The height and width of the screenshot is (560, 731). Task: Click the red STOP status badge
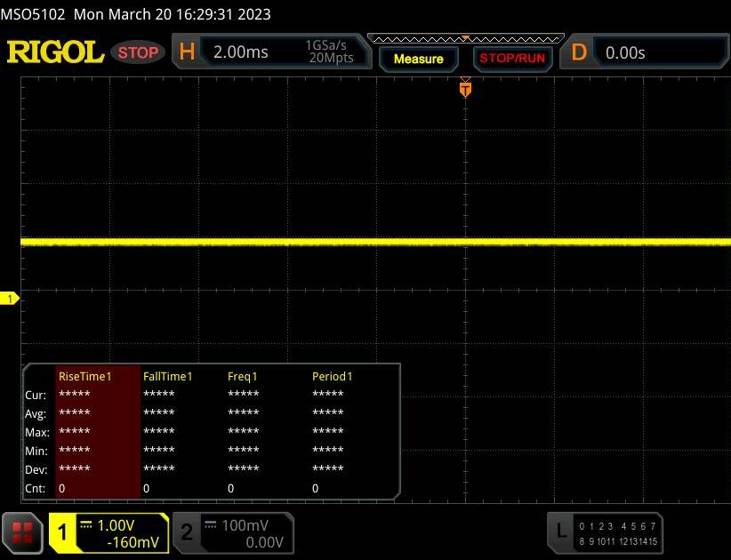coord(139,52)
